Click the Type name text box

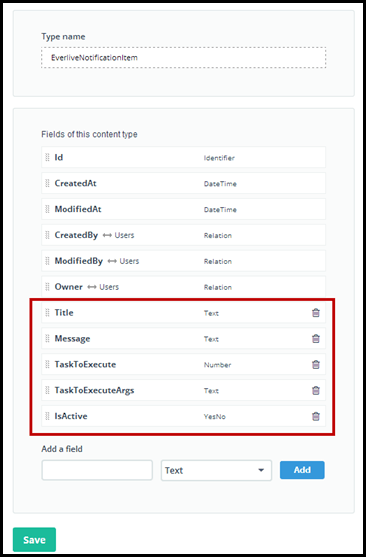tap(183, 58)
